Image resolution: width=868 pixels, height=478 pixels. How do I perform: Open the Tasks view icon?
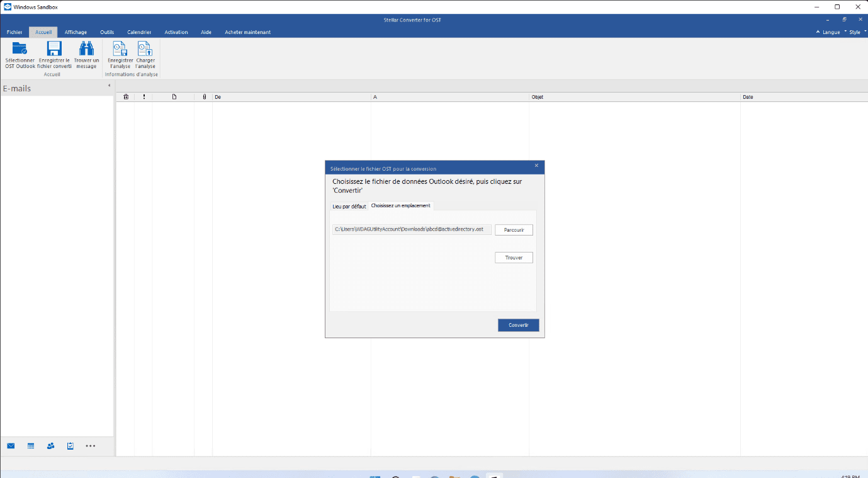69,445
